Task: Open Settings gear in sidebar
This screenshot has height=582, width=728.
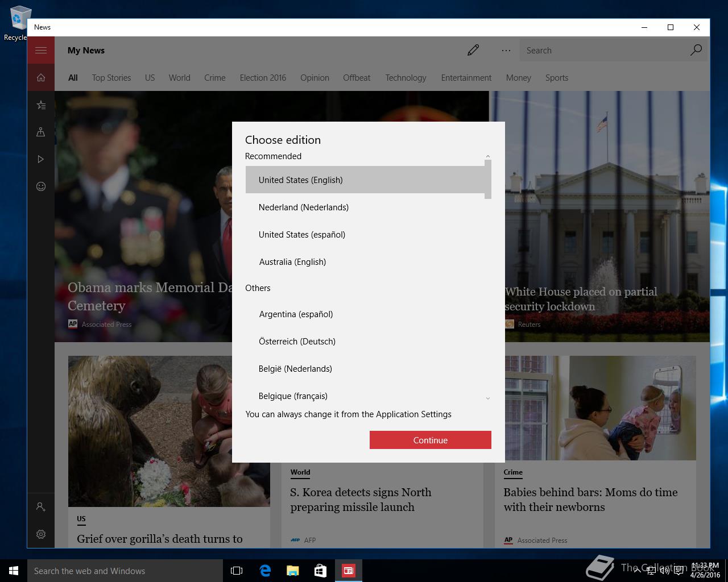Action: (41, 534)
